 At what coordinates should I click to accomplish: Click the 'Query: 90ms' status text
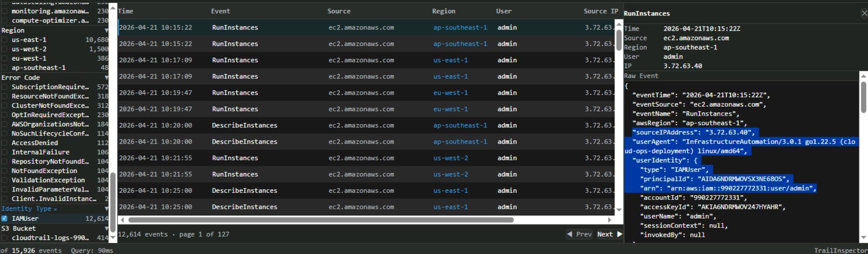(92, 251)
